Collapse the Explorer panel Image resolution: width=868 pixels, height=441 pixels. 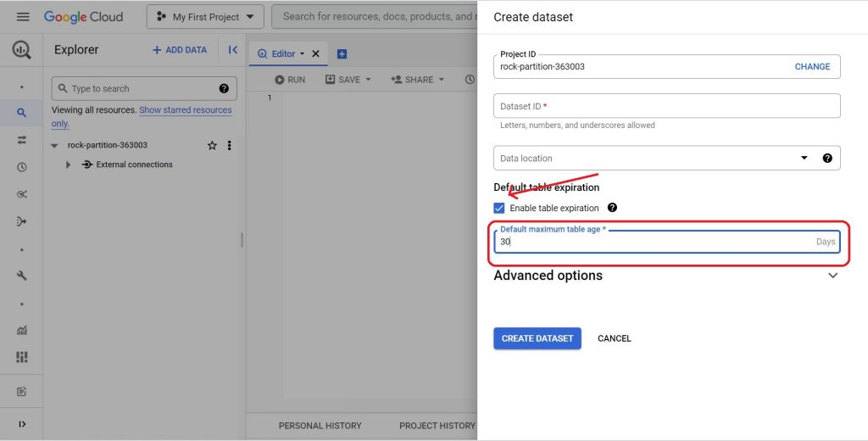click(233, 50)
